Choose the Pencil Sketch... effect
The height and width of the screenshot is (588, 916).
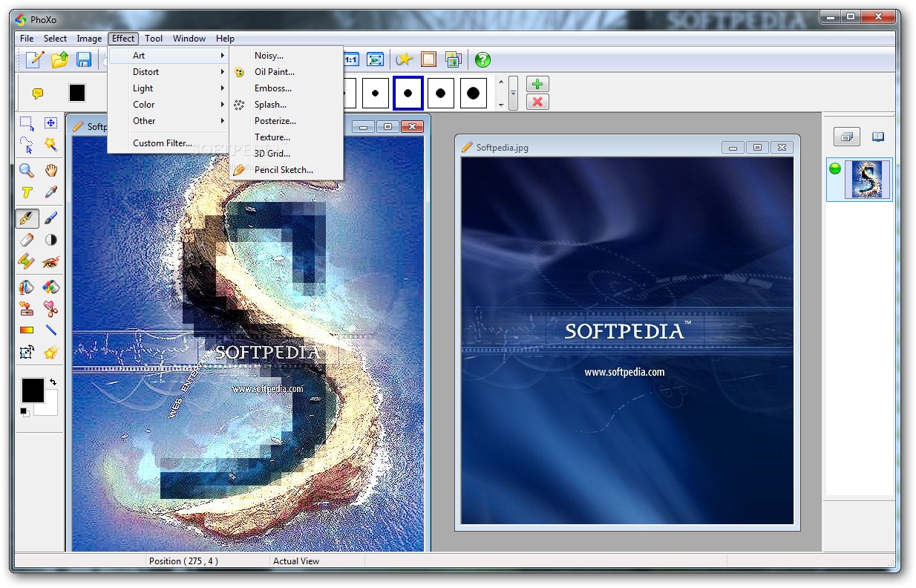(286, 170)
